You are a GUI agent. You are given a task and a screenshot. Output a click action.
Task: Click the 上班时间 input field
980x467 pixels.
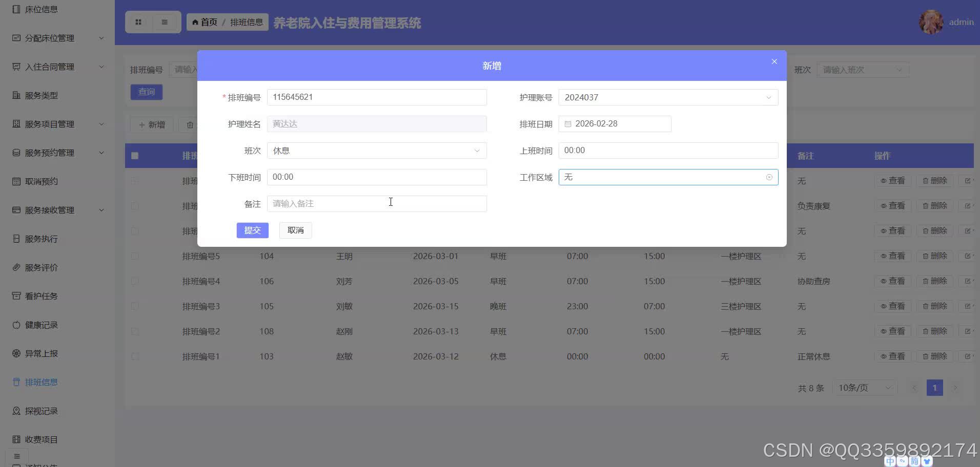pos(668,151)
